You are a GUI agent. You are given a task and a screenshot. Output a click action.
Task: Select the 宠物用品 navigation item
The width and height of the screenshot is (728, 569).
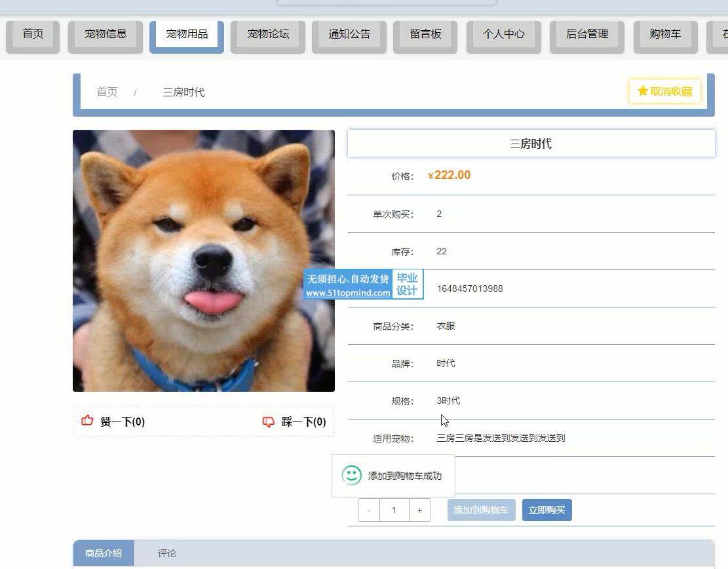click(187, 34)
